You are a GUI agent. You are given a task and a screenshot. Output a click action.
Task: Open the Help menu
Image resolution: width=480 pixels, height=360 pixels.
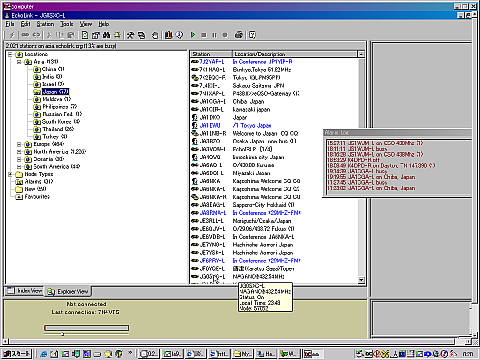tap(104, 24)
